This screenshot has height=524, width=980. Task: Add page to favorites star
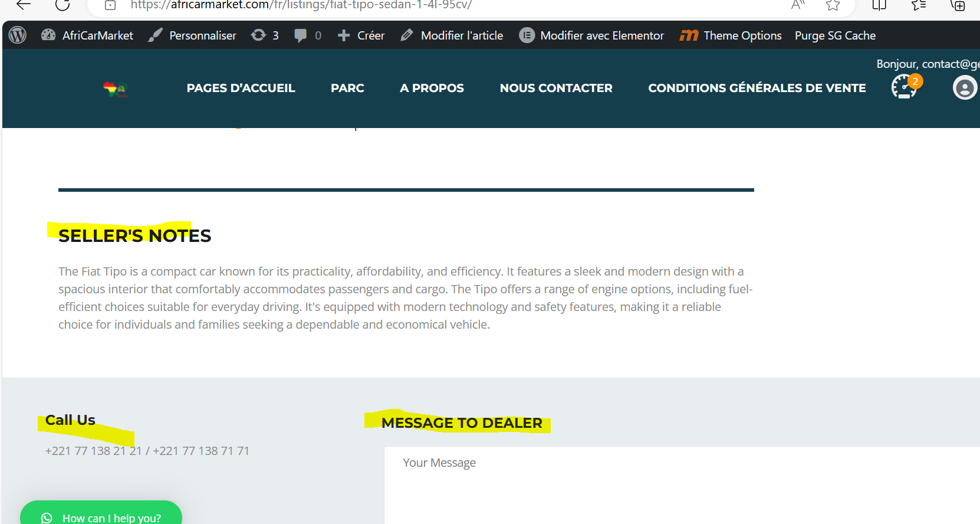[x=833, y=5]
